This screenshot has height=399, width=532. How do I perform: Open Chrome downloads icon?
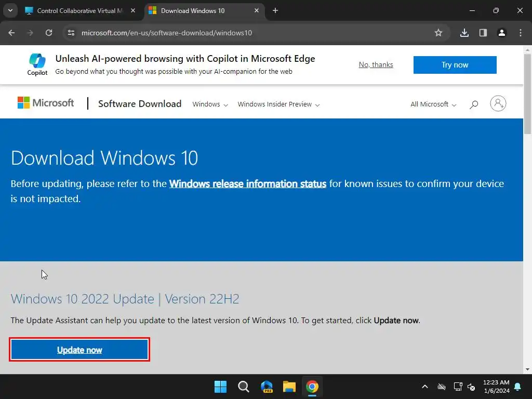(464, 33)
